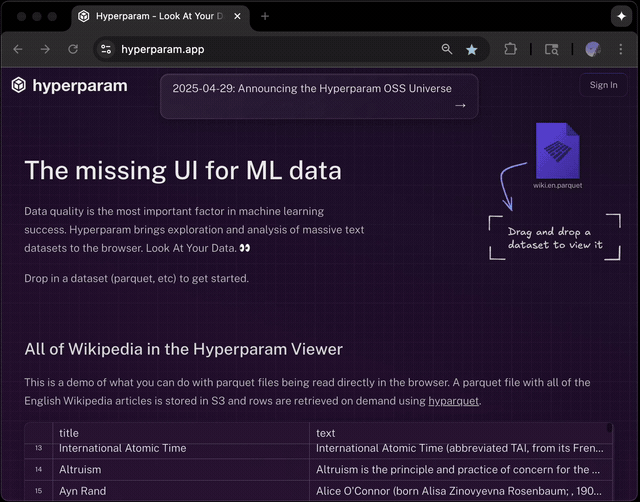Click the 'title' column header
Viewport: 640px width, 502px height.
(x=181, y=433)
